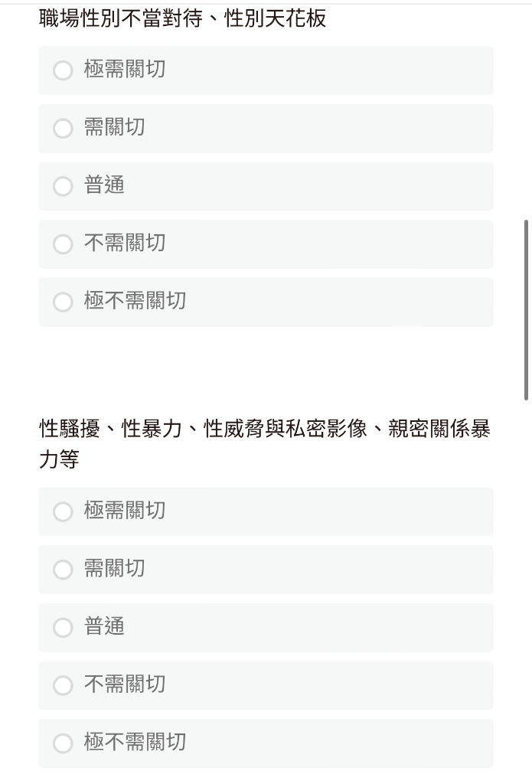Viewport: 532px width, 784px height.
Task: Select 不需關切 for 職場性別不當對待 question
Action: tap(266, 244)
